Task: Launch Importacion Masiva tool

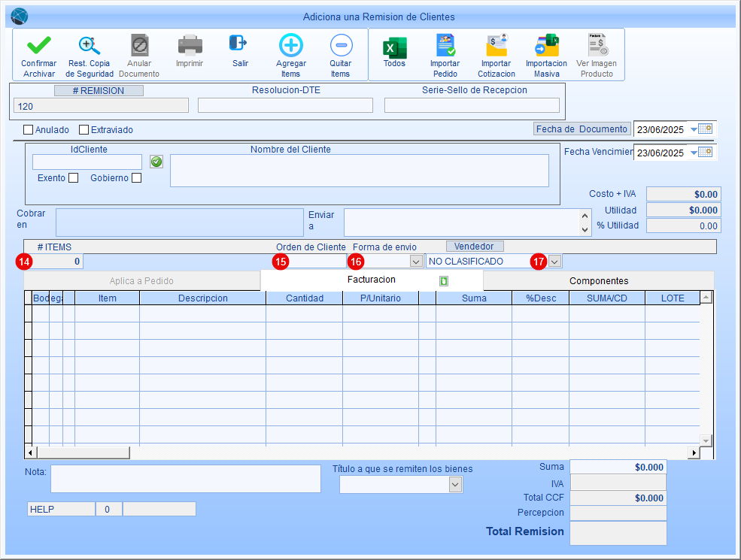Action: 546,47
